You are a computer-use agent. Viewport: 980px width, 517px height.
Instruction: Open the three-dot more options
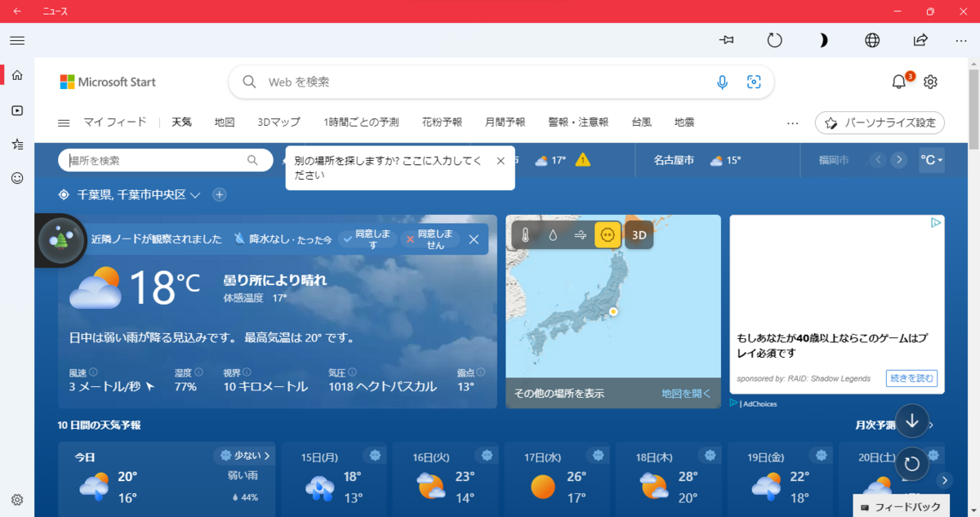pyautogui.click(x=961, y=40)
